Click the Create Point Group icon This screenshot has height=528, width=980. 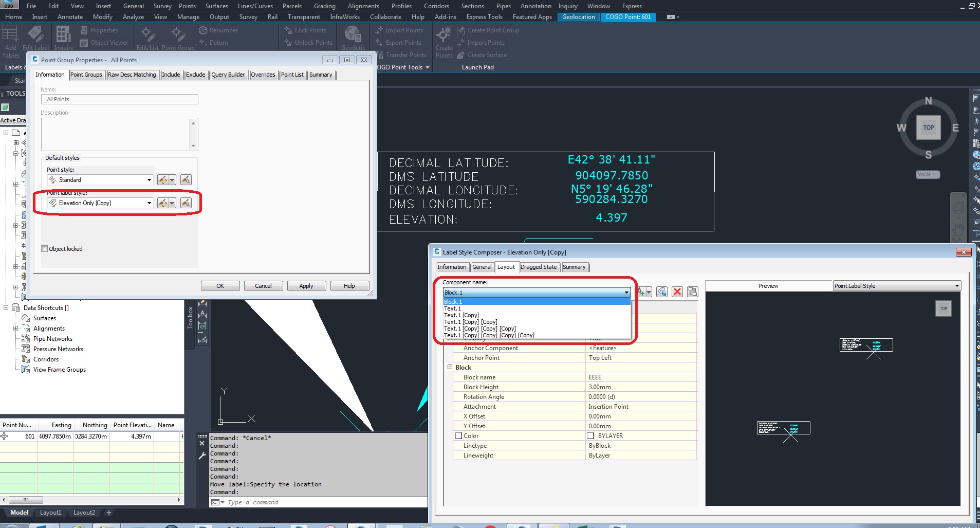click(x=460, y=30)
